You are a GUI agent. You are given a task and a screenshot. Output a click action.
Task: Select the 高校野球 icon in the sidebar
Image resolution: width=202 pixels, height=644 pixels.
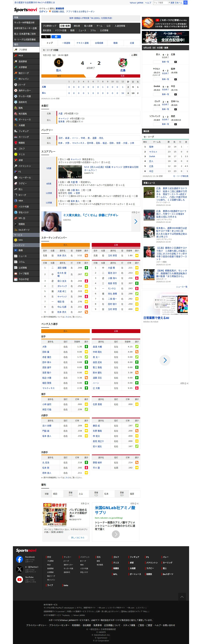[x=16, y=62]
